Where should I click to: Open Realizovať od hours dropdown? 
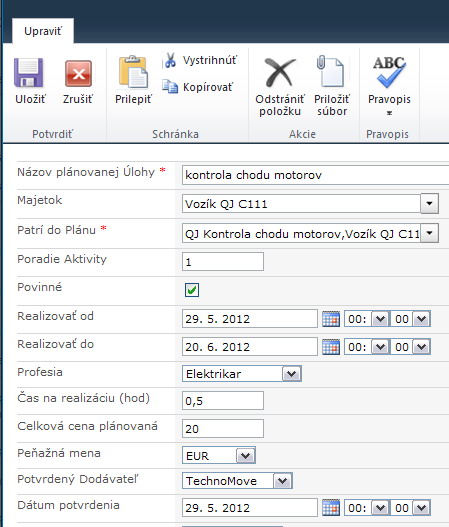click(x=380, y=319)
